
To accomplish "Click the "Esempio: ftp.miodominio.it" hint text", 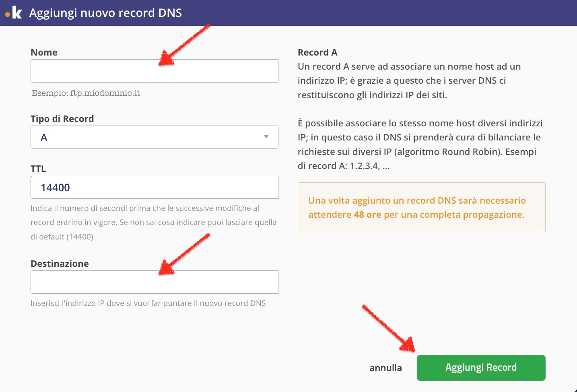I will point(86,93).
